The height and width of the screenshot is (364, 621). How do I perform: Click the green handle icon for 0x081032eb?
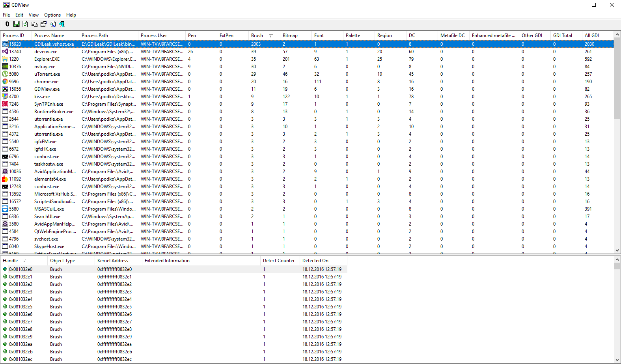(5, 352)
